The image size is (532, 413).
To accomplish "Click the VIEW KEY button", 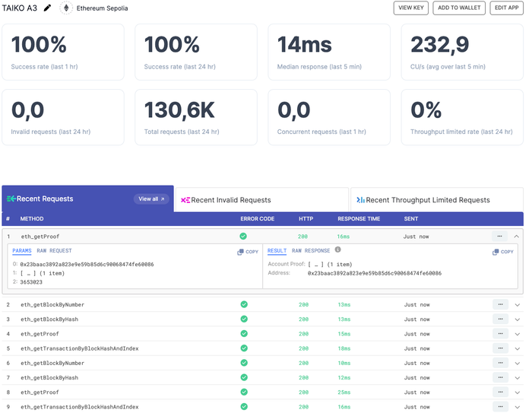I will pyautogui.click(x=411, y=8).
